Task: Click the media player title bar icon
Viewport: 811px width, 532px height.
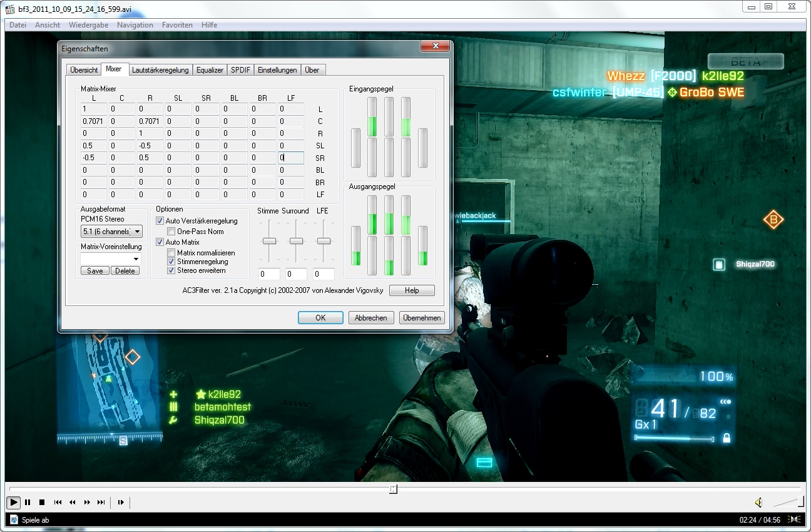Action: click(x=9, y=10)
